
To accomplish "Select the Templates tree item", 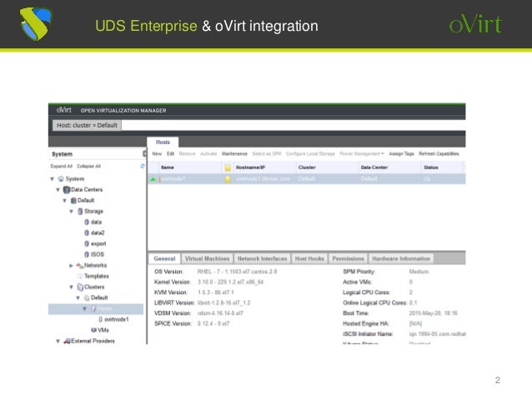I will pos(97,276).
